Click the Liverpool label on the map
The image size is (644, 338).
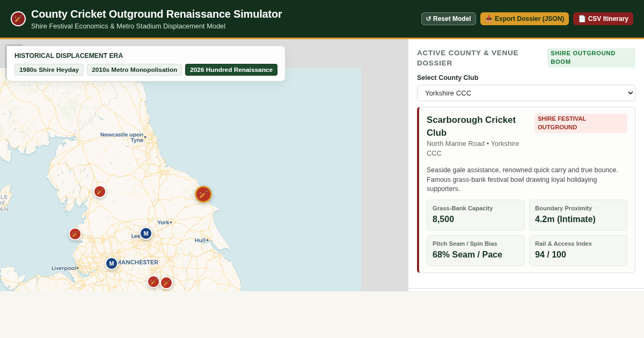pyautogui.click(x=64, y=268)
